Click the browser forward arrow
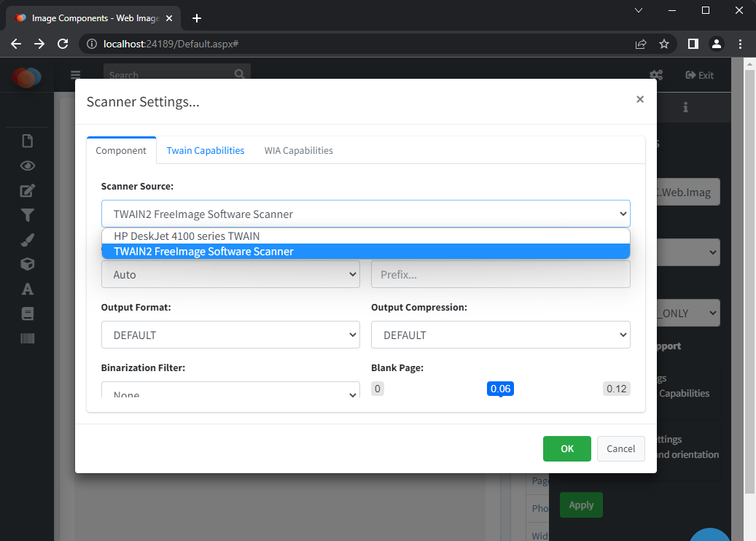 click(x=39, y=44)
